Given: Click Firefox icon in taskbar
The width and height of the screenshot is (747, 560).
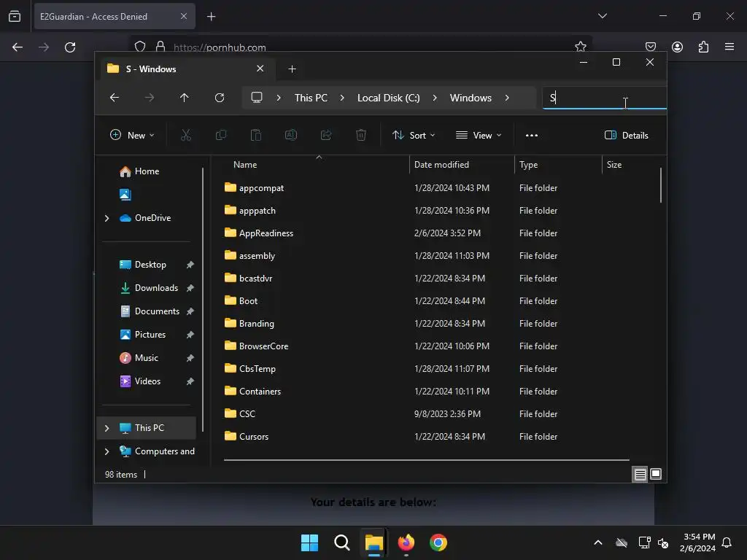Looking at the screenshot, I should click(406, 542).
